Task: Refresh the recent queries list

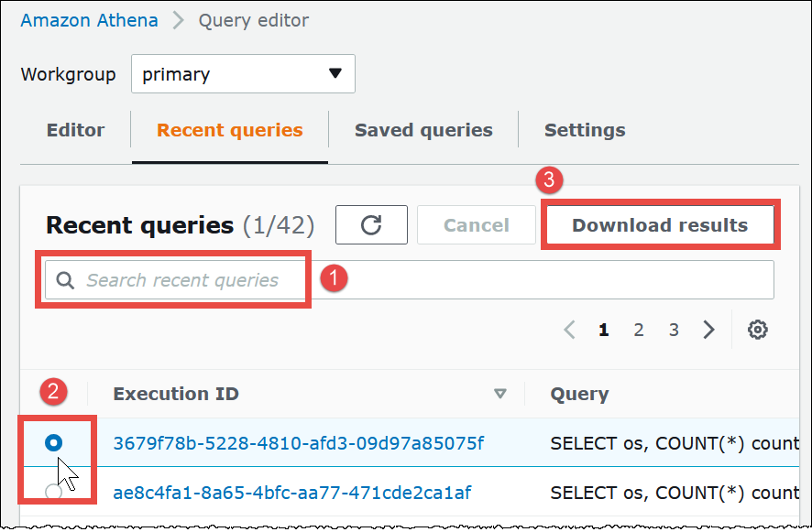Action: tap(371, 224)
